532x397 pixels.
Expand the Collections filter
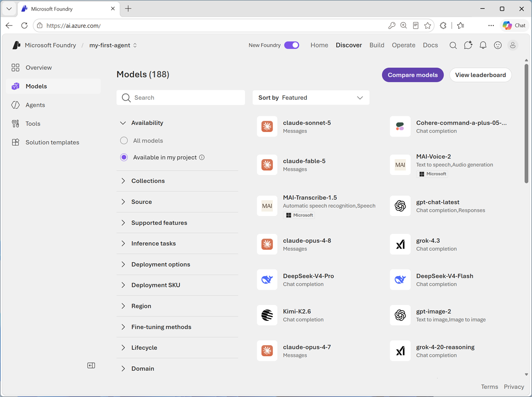pyautogui.click(x=177, y=181)
